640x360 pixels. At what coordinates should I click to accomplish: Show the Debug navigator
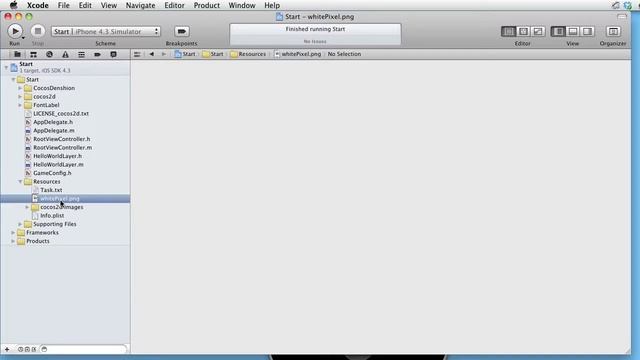[81, 54]
